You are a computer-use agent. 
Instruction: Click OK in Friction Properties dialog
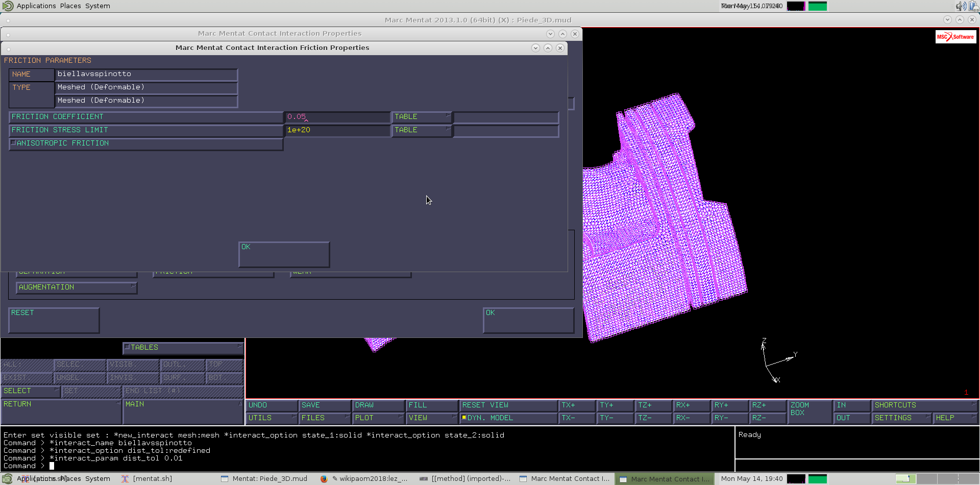click(284, 255)
